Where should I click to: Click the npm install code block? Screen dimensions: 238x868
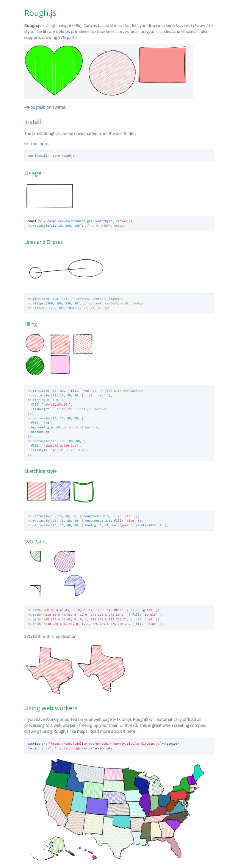(119, 156)
